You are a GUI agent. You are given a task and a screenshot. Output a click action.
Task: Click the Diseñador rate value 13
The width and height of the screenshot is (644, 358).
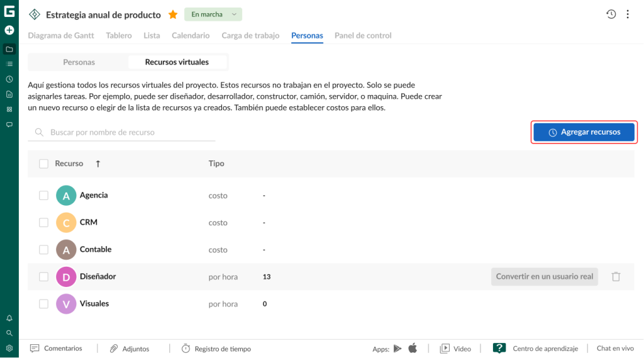coord(267,277)
